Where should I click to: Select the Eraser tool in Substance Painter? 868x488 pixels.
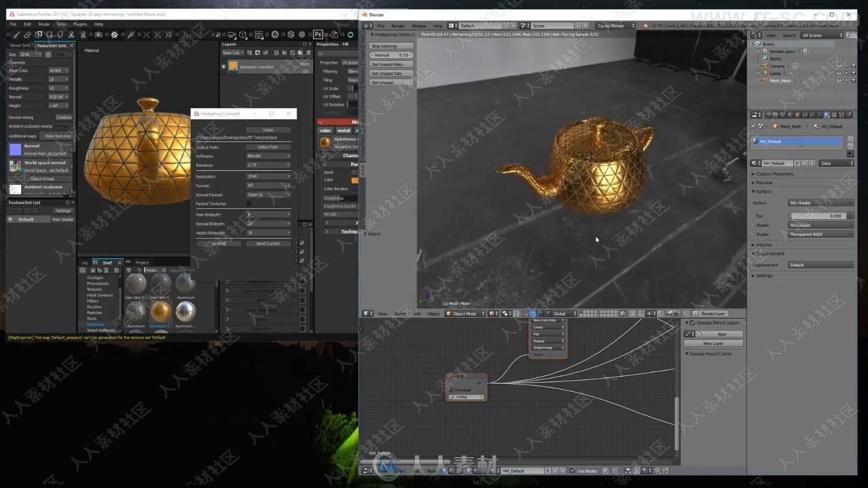[x=27, y=35]
